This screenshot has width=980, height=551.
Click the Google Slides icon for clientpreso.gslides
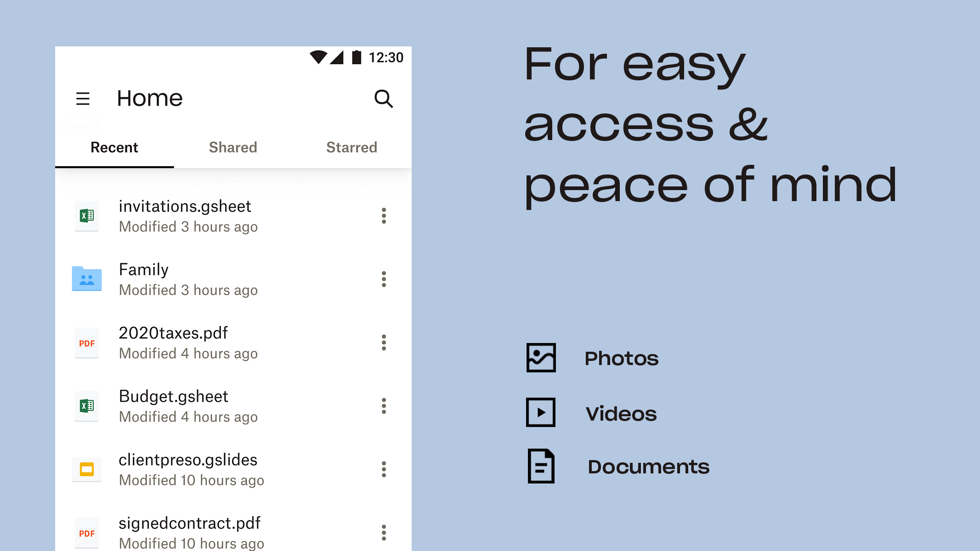click(x=85, y=469)
